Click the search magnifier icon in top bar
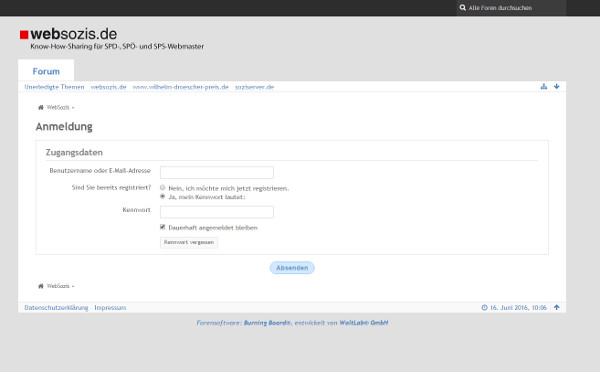 coord(463,8)
